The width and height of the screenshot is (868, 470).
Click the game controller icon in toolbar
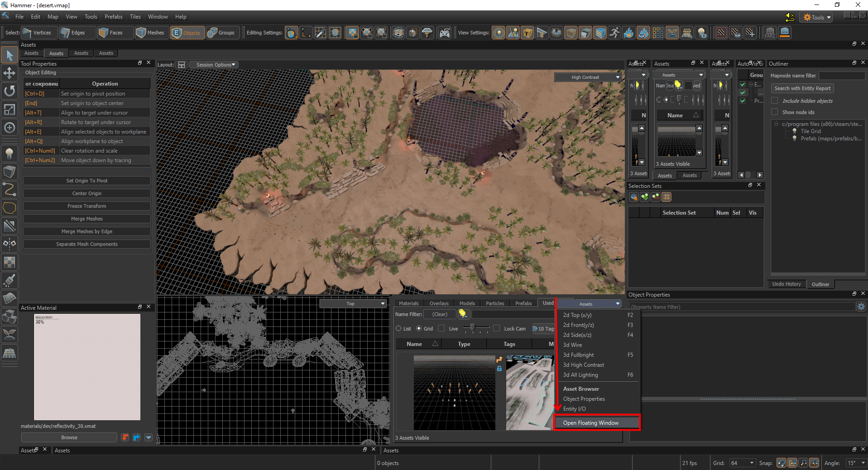point(445,33)
